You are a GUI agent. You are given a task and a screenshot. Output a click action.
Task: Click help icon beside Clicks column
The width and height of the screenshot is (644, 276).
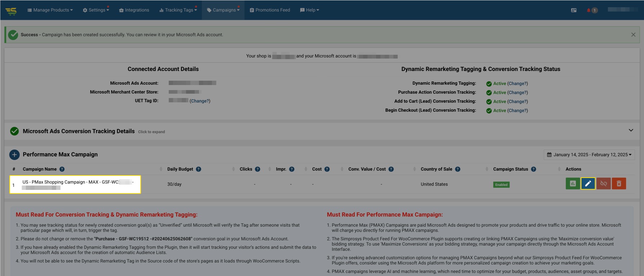(257, 169)
